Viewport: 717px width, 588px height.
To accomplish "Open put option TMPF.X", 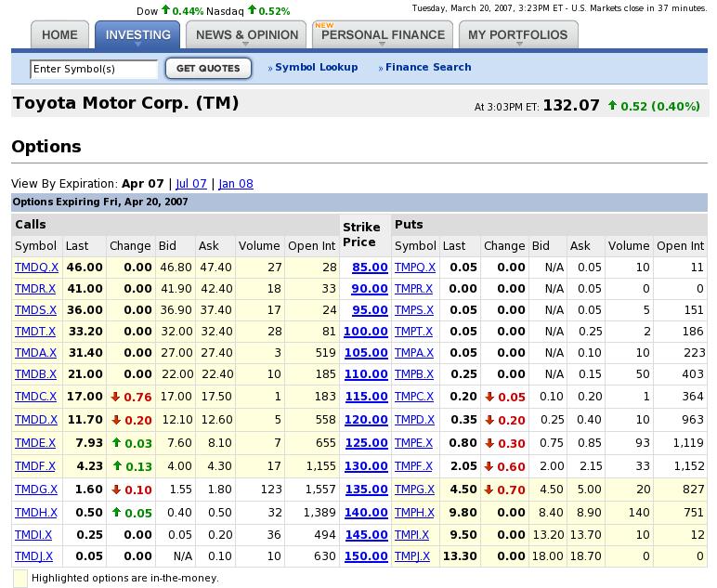I will click(414, 466).
